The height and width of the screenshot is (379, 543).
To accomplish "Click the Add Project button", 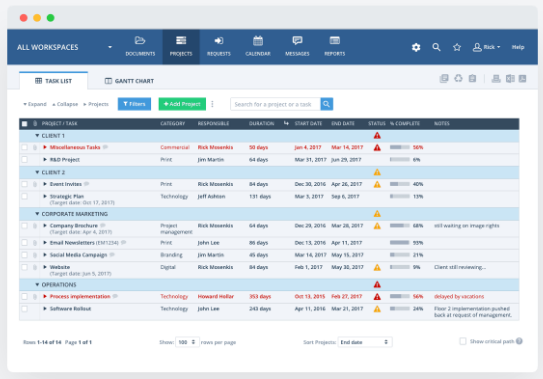I will tap(182, 104).
